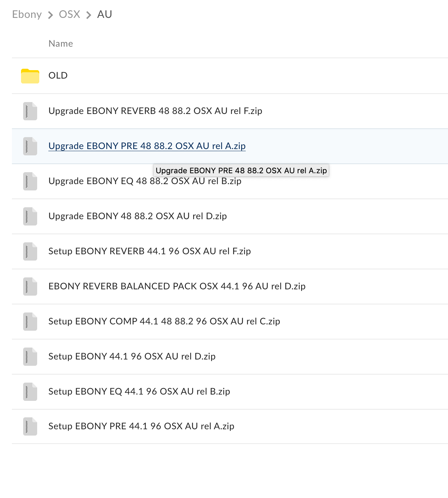The height and width of the screenshot is (498, 448).
Task: Click zip icon for Upgrade EBONY EQ rel B
Action: (x=30, y=181)
